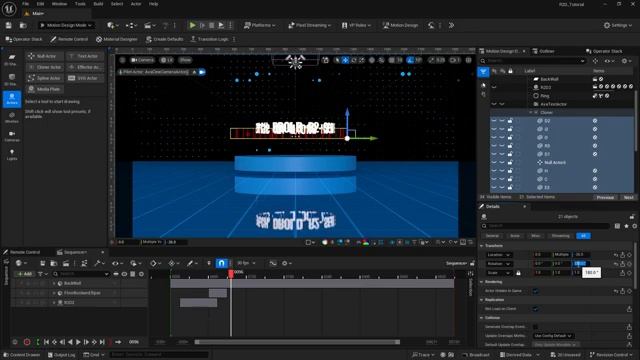Select the All filter tab in Details
The image size is (640, 360).
tap(583, 236)
